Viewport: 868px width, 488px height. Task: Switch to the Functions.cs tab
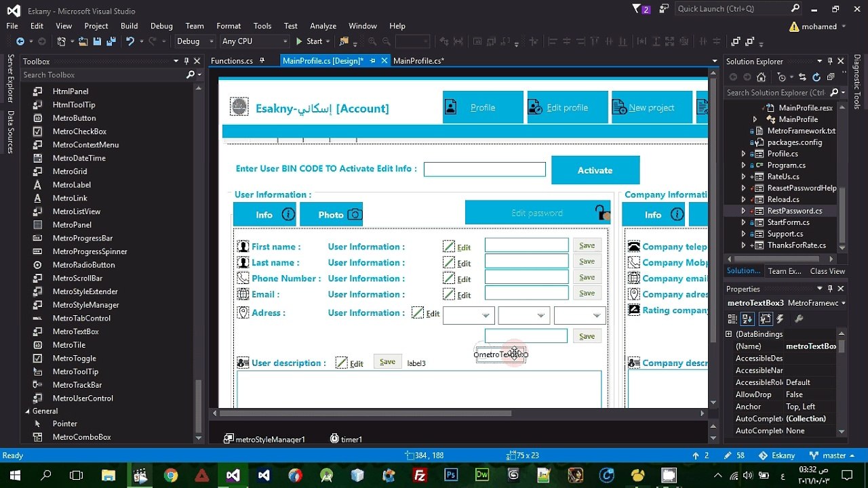(232, 61)
